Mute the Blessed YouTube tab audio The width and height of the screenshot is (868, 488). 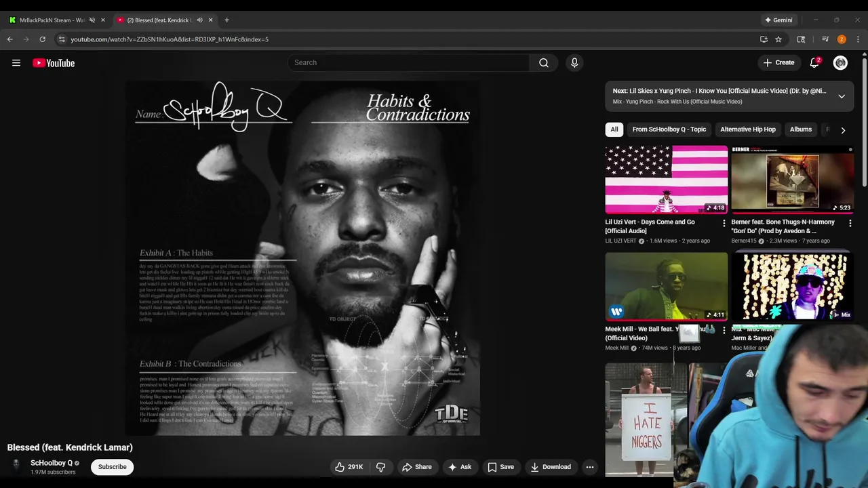point(199,20)
